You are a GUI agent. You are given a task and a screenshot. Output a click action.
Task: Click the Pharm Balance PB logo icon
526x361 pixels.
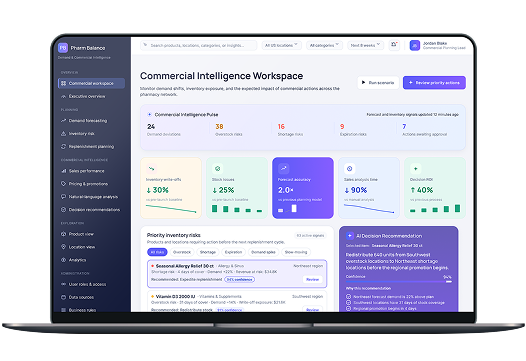[63, 48]
